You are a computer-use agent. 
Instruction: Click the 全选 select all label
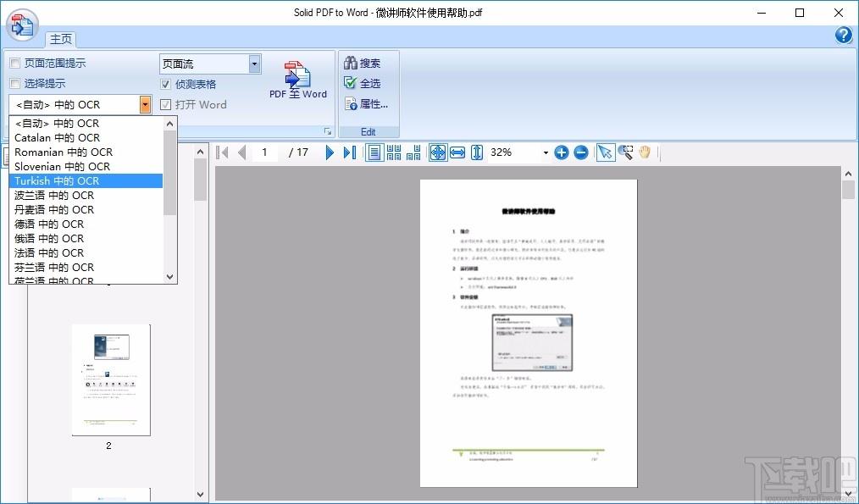(370, 83)
